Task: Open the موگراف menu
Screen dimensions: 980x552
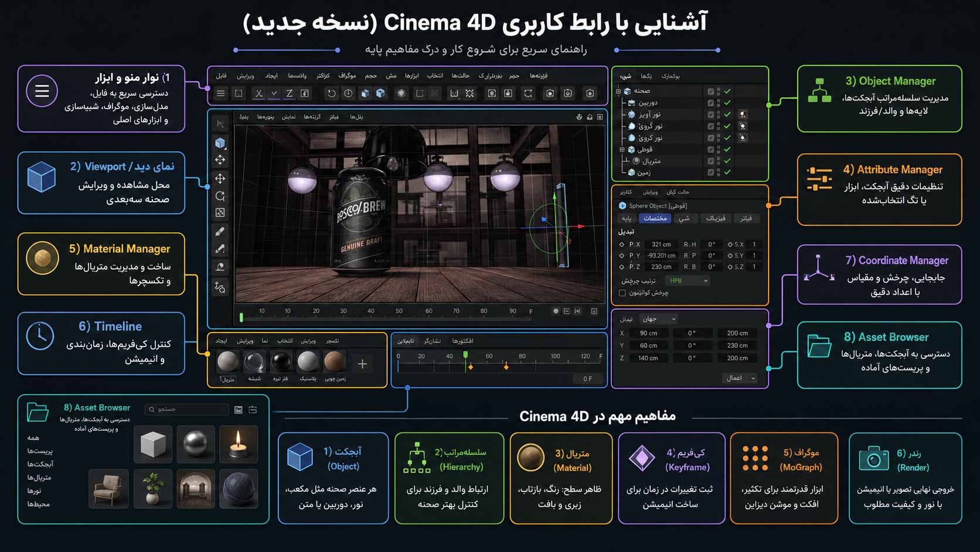Action: click(347, 76)
